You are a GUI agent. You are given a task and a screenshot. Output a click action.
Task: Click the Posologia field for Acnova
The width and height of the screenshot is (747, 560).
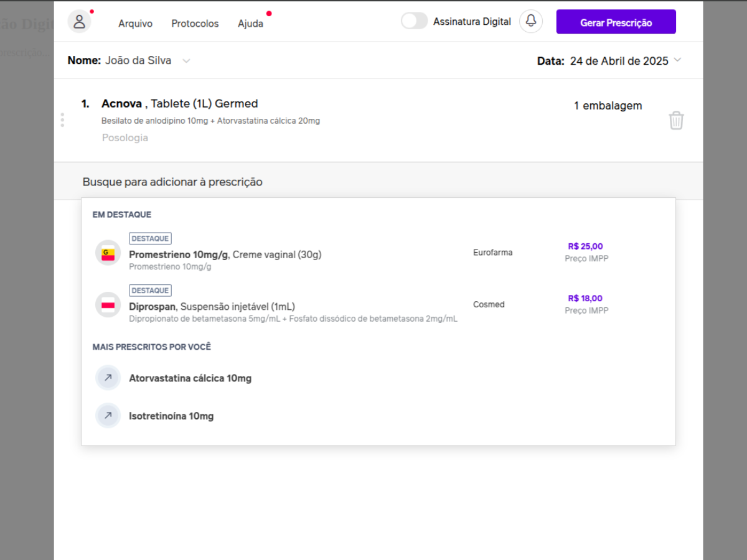(x=125, y=138)
